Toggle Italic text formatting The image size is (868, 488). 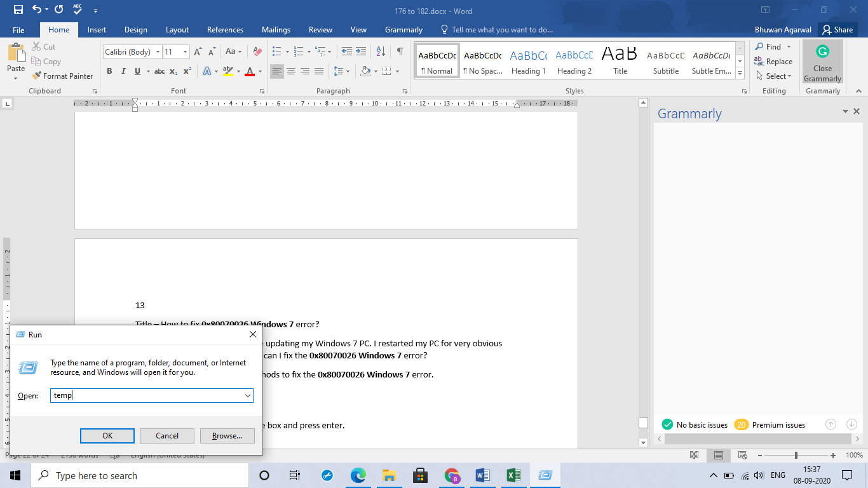tap(122, 71)
